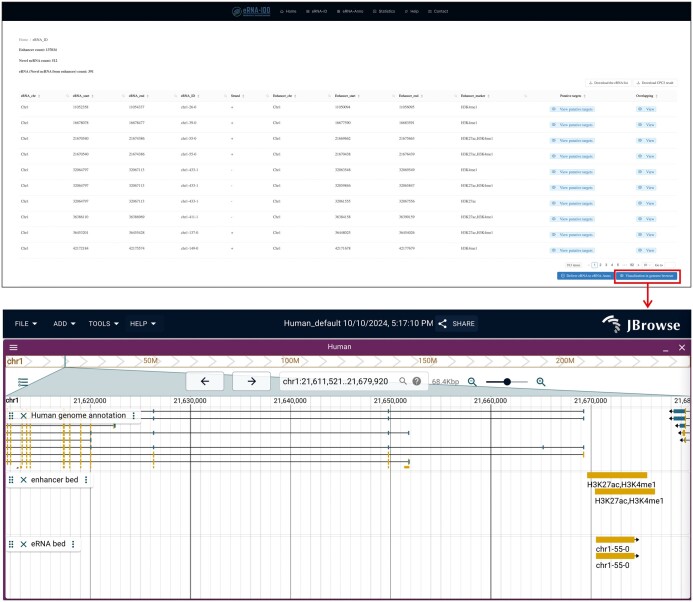The image size is (693, 602).
Task: Click the 21,650,000 ruler label
Action: click(x=390, y=400)
